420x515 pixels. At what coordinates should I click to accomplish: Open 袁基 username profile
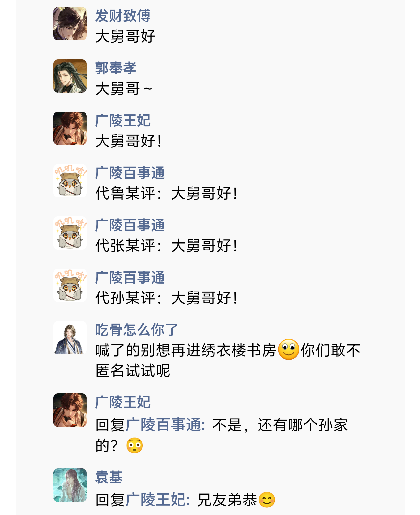tap(109, 477)
